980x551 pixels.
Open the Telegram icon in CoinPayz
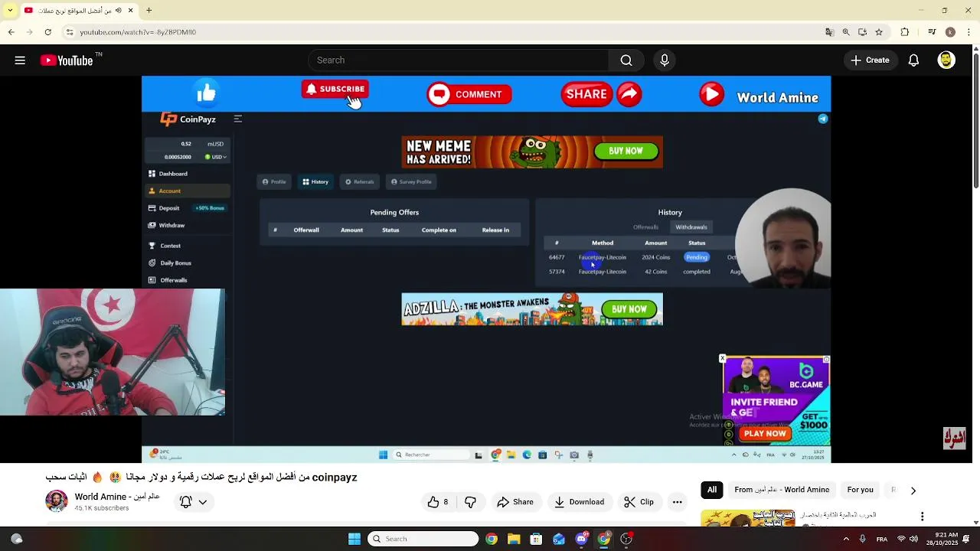823,119
